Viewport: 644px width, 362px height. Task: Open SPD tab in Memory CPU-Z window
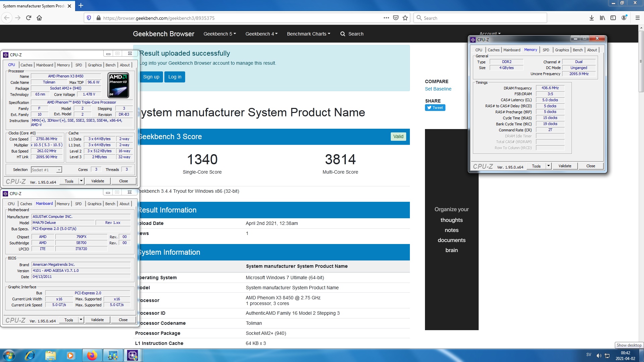click(546, 50)
